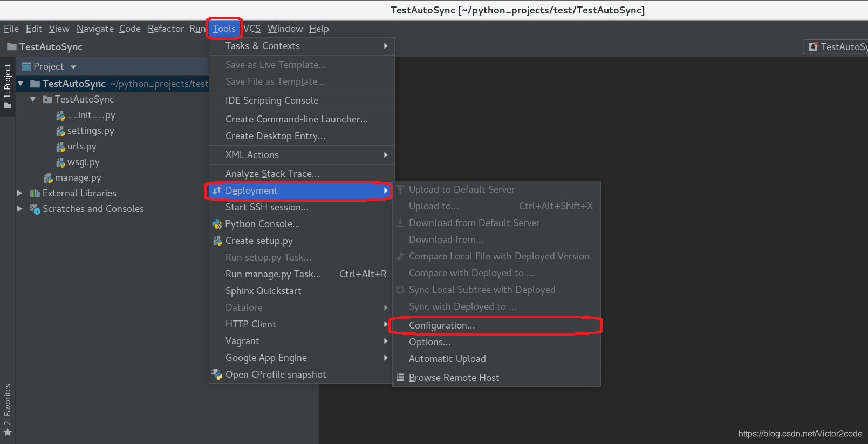Toggle the 1: Project tool window

tap(8, 86)
